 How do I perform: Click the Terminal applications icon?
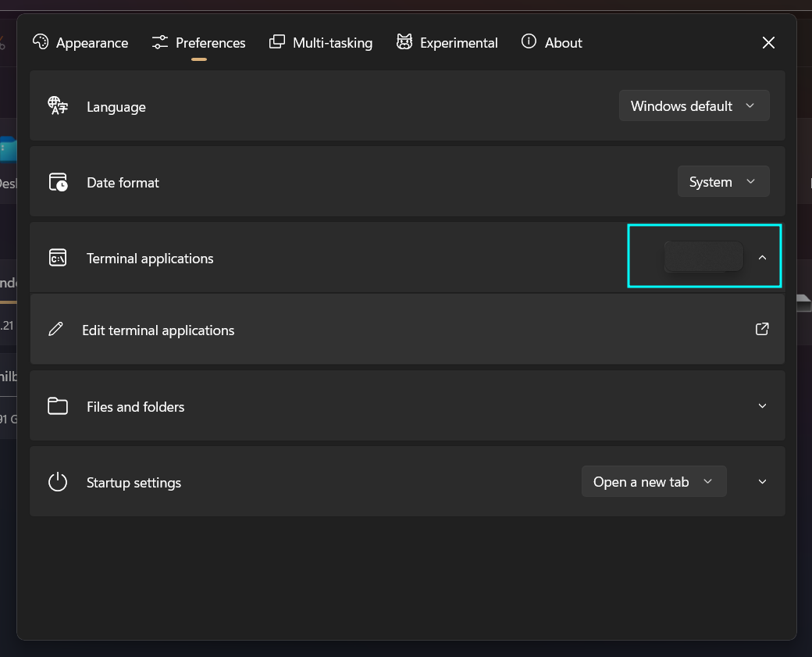pos(57,256)
